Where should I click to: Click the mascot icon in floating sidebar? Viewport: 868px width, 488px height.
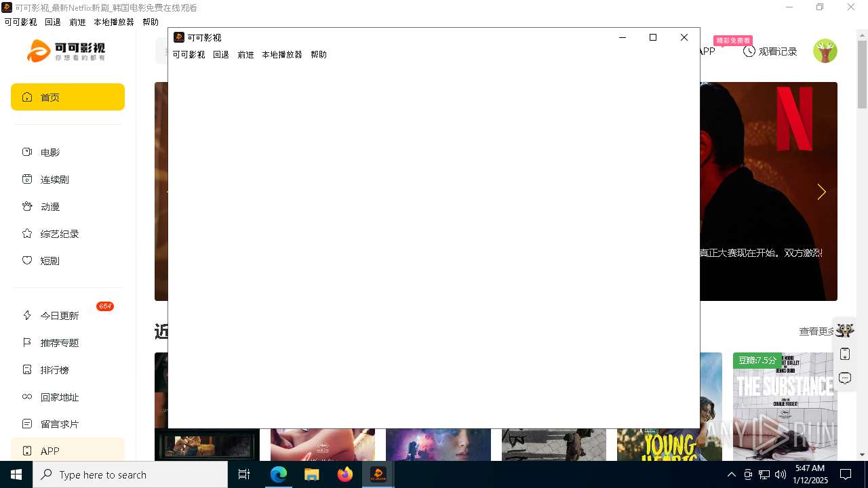tap(845, 331)
